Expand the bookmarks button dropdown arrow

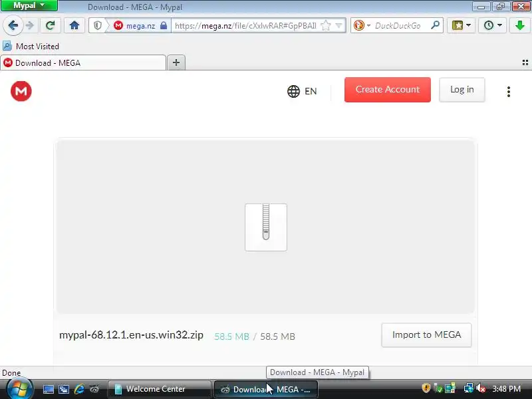(x=469, y=25)
